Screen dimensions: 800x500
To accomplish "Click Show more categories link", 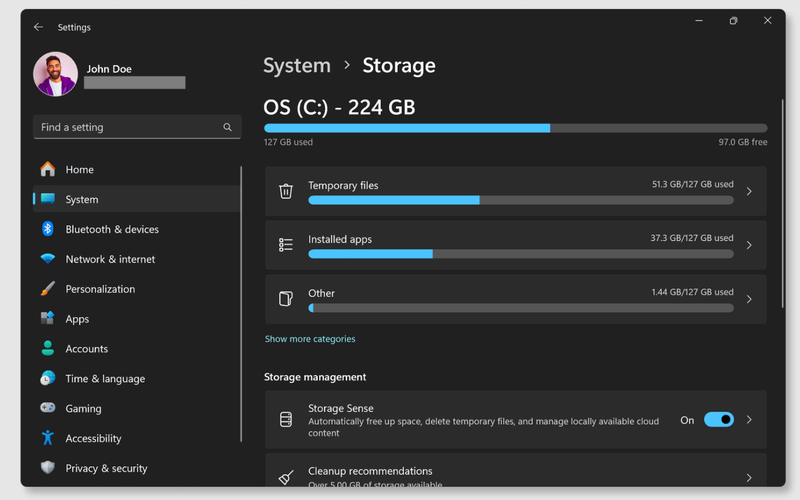I will tap(310, 339).
